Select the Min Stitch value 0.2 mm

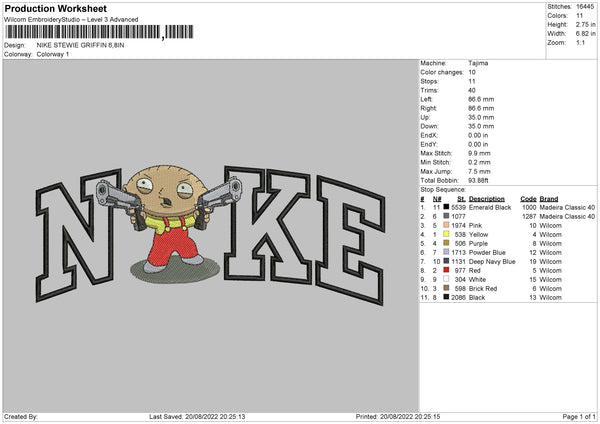(479, 162)
